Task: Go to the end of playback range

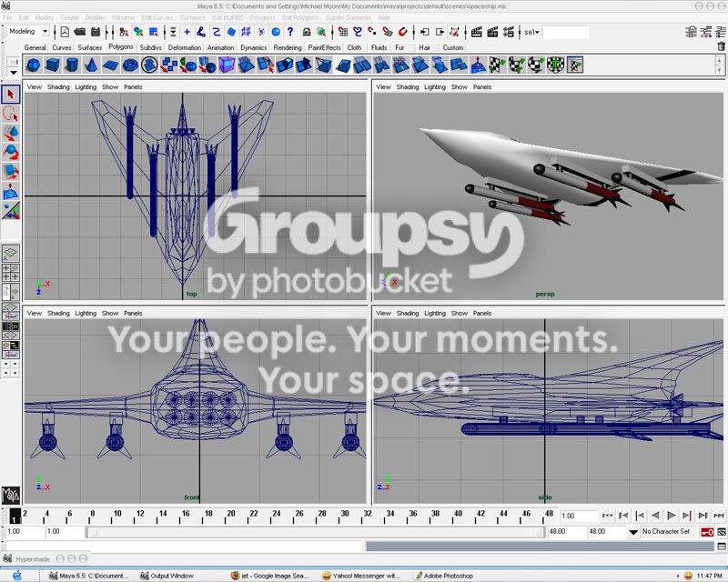Action: [719, 516]
